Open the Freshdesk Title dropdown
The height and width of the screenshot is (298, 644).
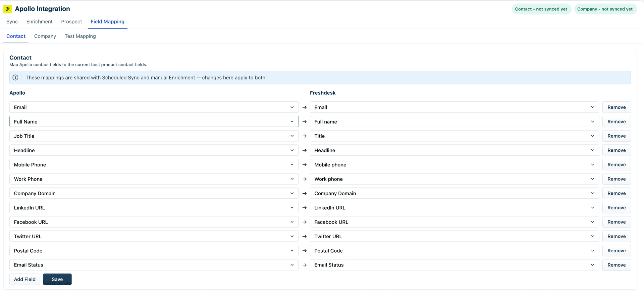(454, 136)
